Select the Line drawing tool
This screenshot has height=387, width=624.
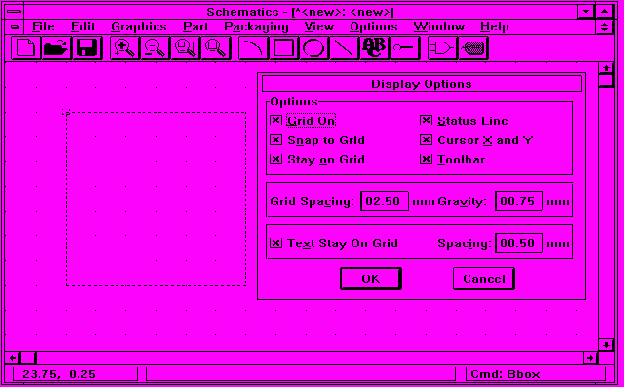point(344,48)
